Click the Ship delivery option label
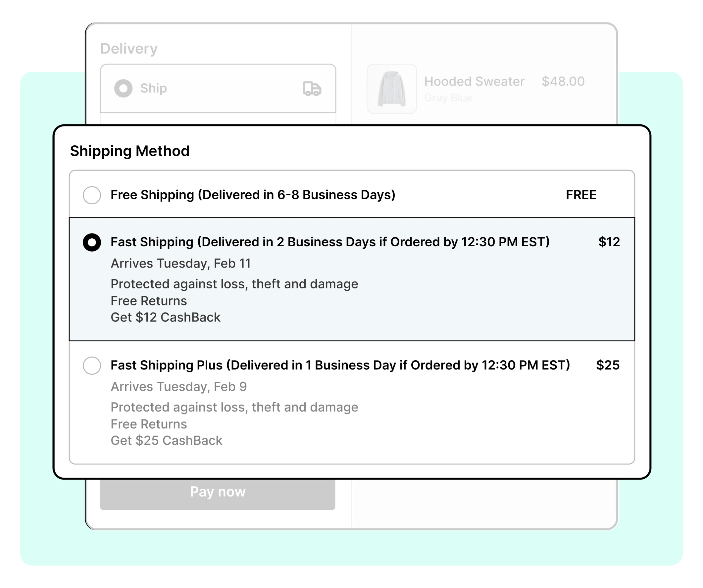 [x=153, y=88]
